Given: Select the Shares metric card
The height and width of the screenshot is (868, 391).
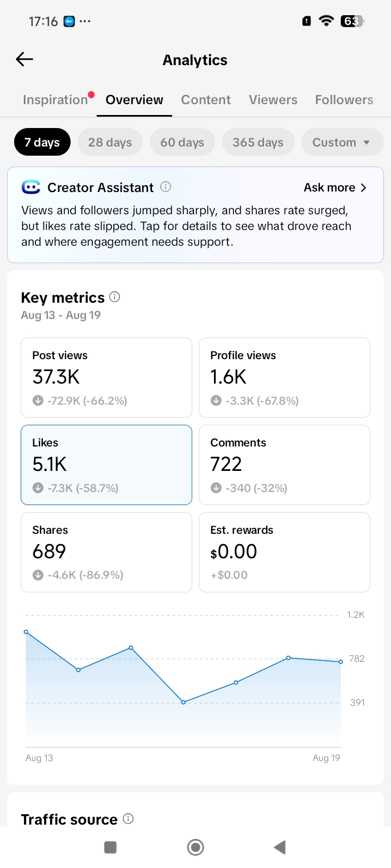Looking at the screenshot, I should pos(106,552).
